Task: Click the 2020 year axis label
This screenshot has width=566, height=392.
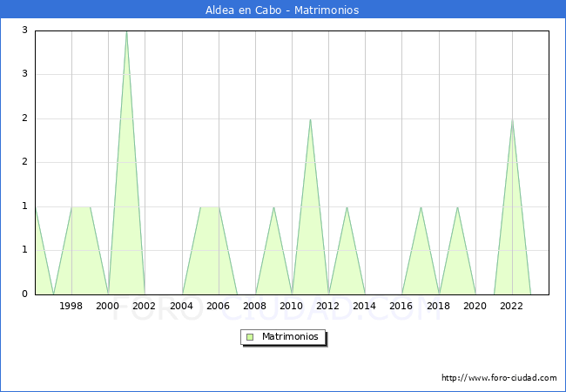Action: pyautogui.click(x=475, y=306)
